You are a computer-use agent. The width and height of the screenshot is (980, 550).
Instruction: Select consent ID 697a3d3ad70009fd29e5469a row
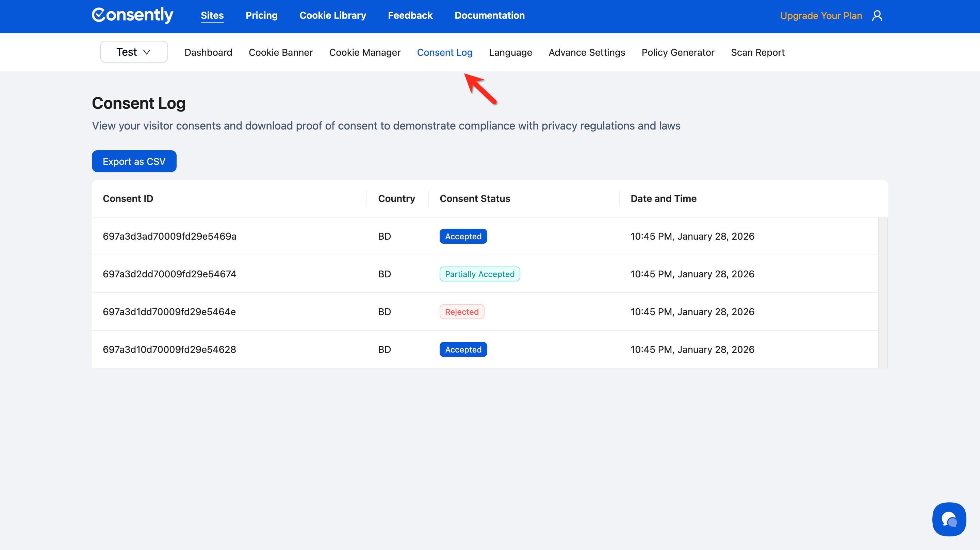click(169, 237)
